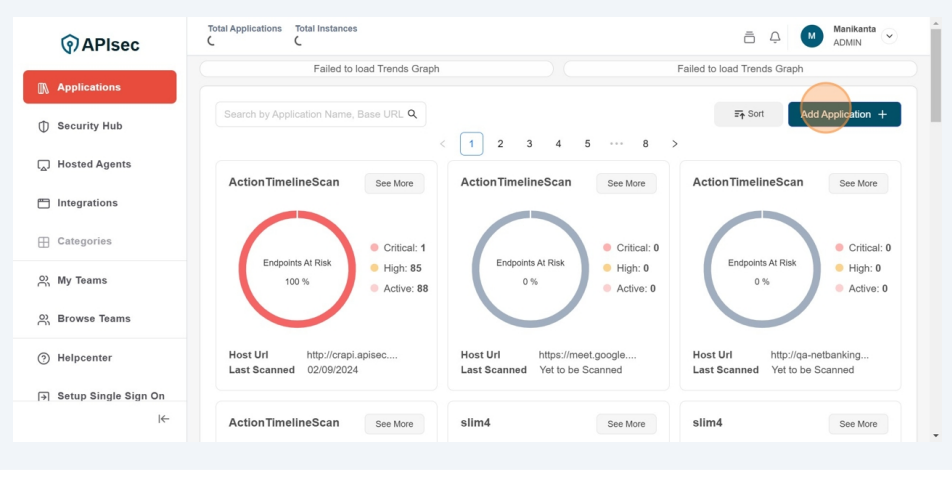Click the notification bell icon
The width and height of the screenshot is (952, 481).
[x=775, y=37]
